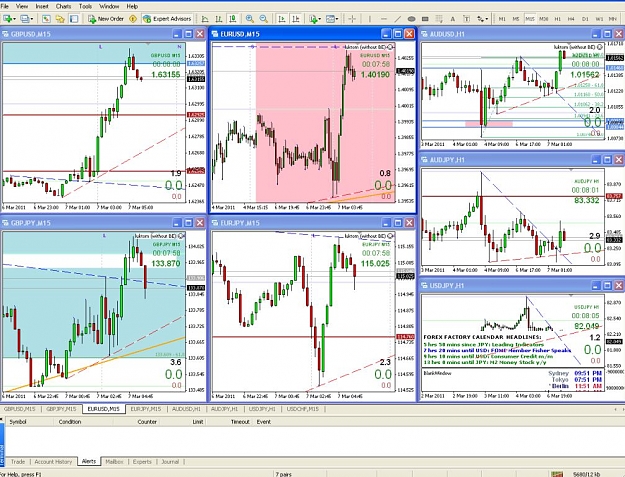Switch timeframe to H1
625x477 pixels.
coord(557,19)
